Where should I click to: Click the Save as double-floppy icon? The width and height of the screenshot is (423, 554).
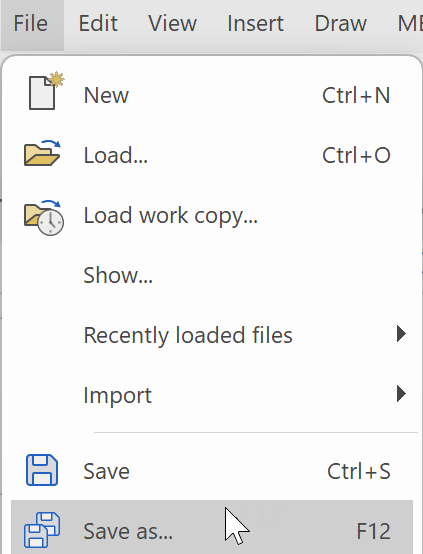(42, 530)
